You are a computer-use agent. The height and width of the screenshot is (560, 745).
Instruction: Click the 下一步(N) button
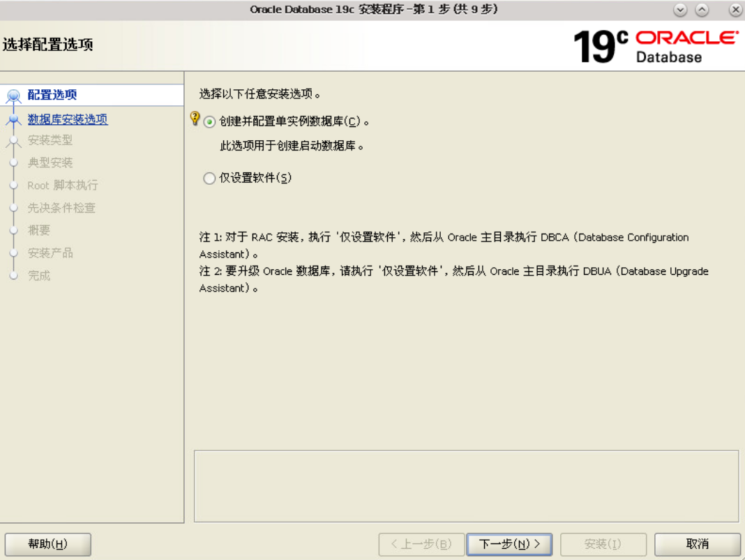click(509, 544)
